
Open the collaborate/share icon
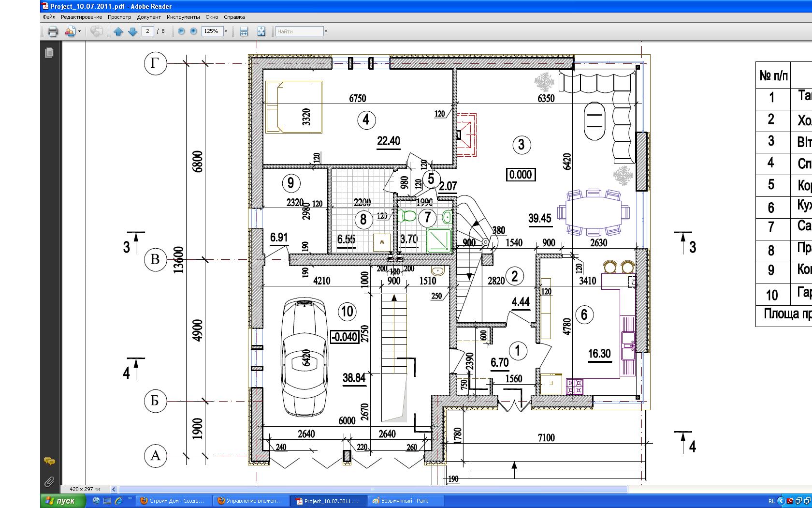coord(71,31)
